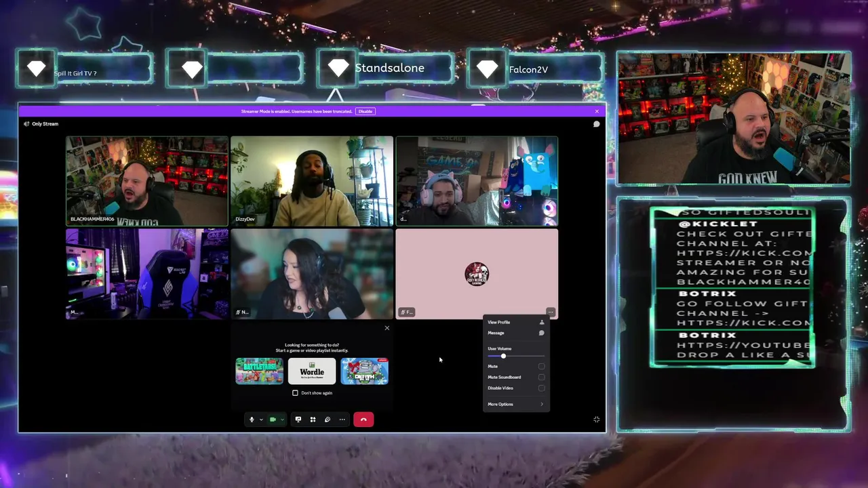
Task: Check the Mute Soundboard checkbox
Action: (x=541, y=377)
